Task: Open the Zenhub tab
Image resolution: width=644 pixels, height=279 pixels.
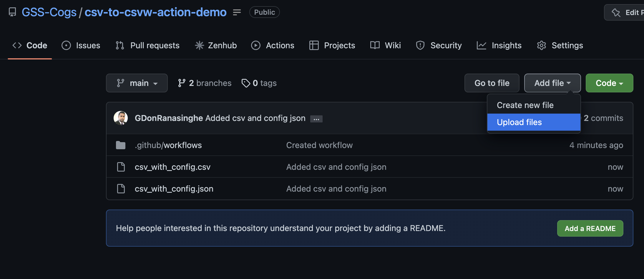Action: tap(216, 45)
